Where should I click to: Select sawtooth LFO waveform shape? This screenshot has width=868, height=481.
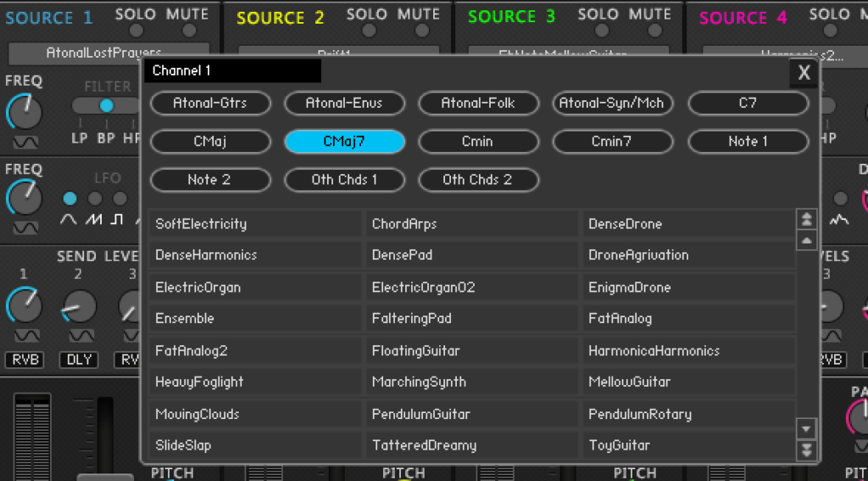click(93, 220)
